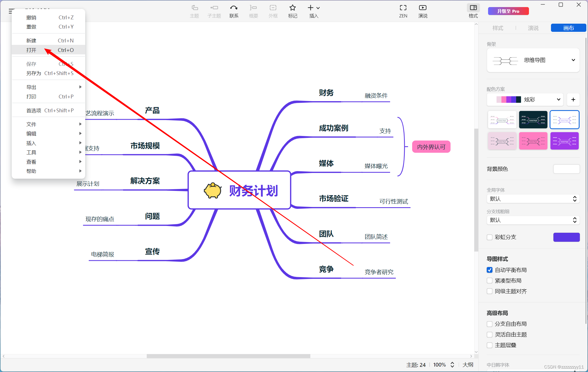Enable the 彩虹分支 checkbox
The image size is (588, 372).
coord(489,237)
